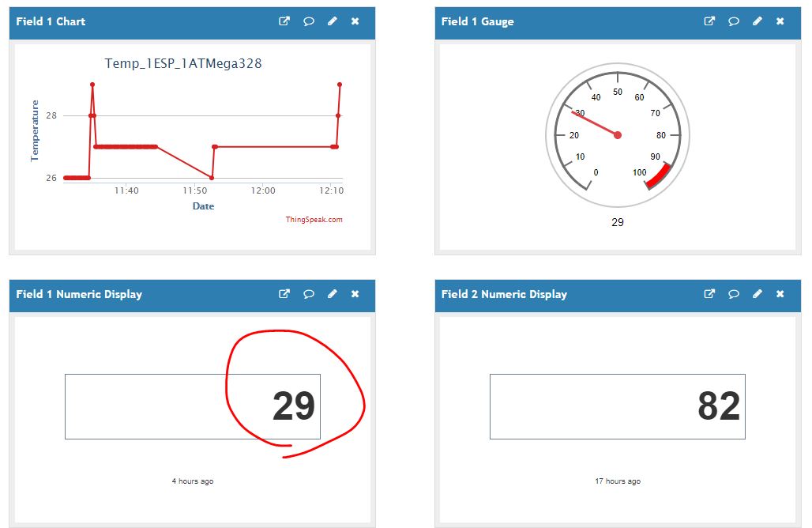The height and width of the screenshot is (528, 812).
Task: Open comments for Field 1 Chart
Action: tap(309, 21)
